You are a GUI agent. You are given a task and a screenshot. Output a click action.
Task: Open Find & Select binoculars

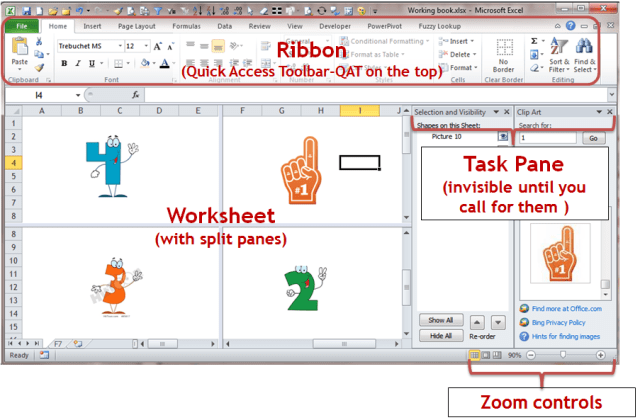[x=584, y=55]
